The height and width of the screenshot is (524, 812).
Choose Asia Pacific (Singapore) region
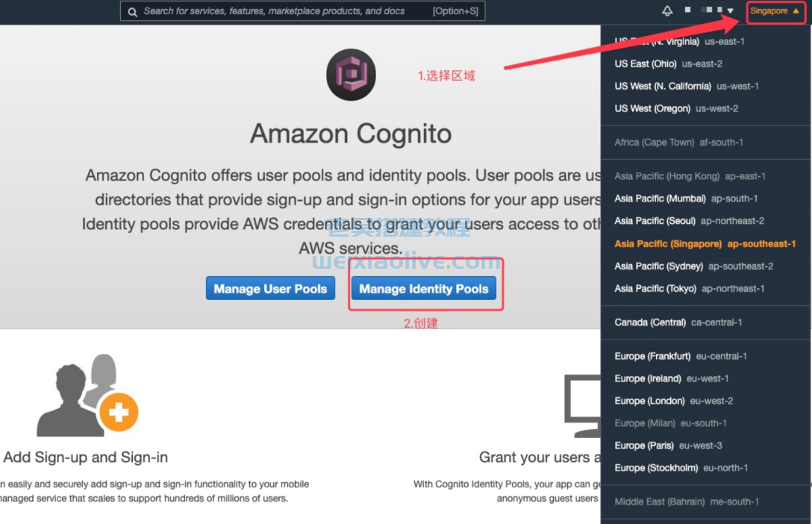[705, 244]
